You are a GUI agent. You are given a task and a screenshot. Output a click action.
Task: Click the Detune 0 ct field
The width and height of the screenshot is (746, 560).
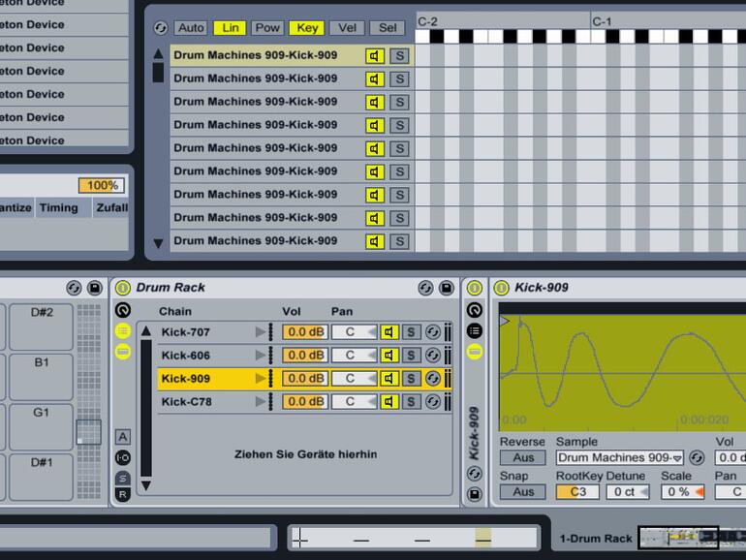628,492
